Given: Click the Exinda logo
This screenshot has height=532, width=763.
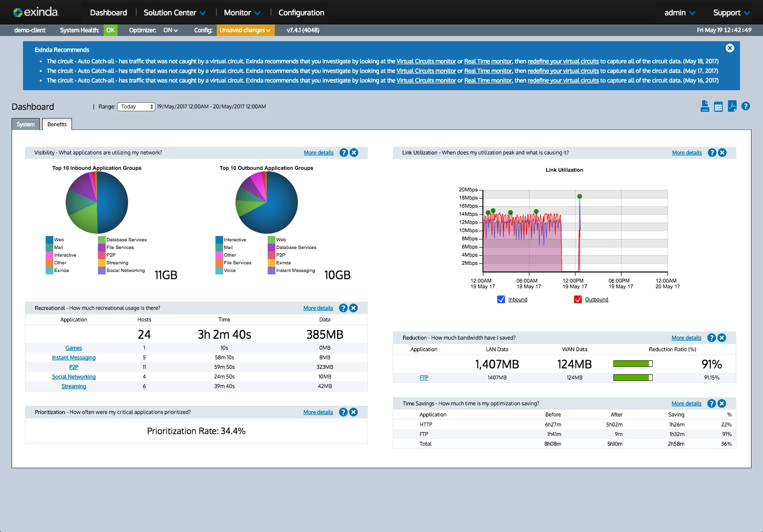Looking at the screenshot, I should tap(36, 12).
